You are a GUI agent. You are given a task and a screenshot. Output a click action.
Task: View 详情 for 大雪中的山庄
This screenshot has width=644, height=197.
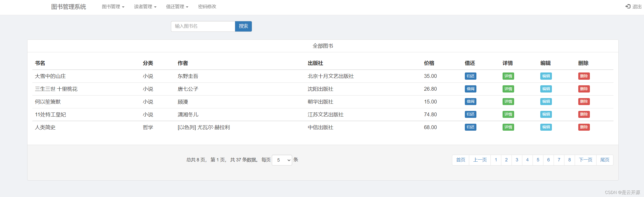508,76
